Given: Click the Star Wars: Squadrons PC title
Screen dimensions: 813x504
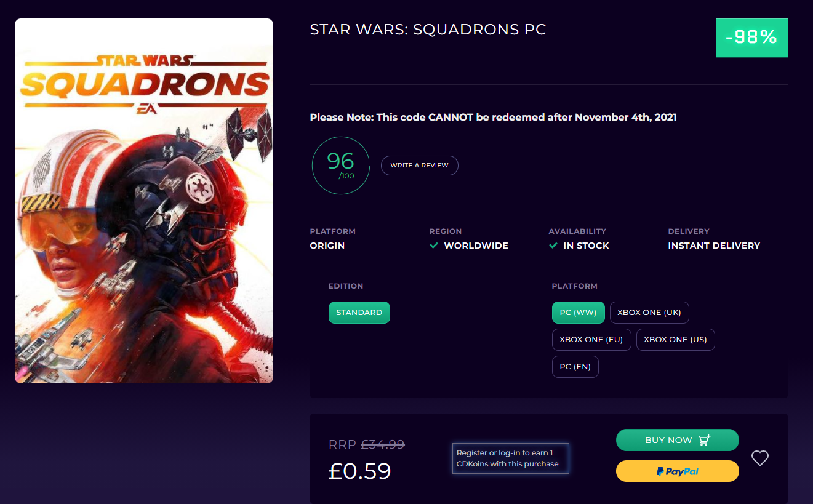Looking at the screenshot, I should (428, 30).
